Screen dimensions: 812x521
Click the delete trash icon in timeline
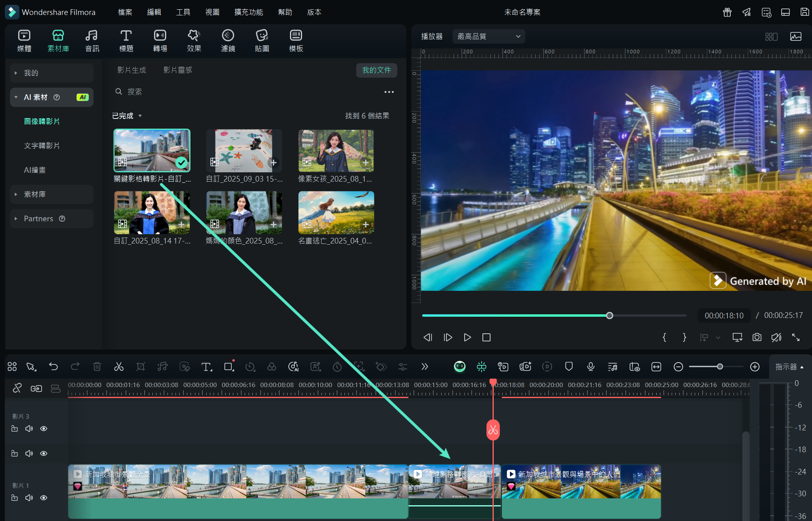97,366
